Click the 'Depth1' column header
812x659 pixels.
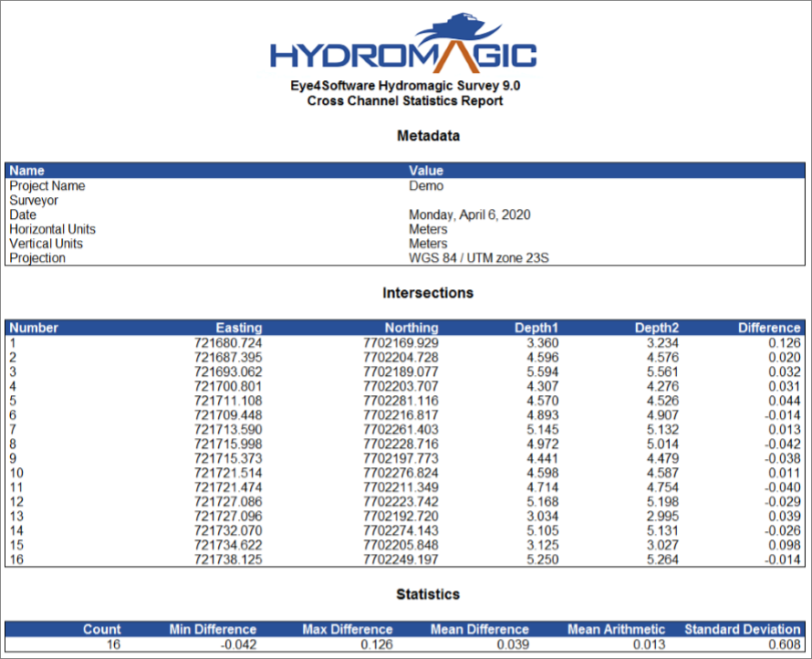(536, 328)
